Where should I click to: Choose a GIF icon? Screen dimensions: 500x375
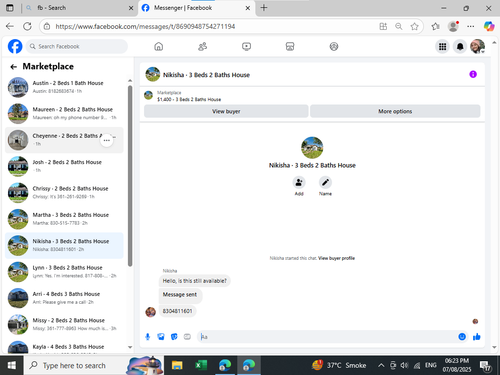click(187, 337)
